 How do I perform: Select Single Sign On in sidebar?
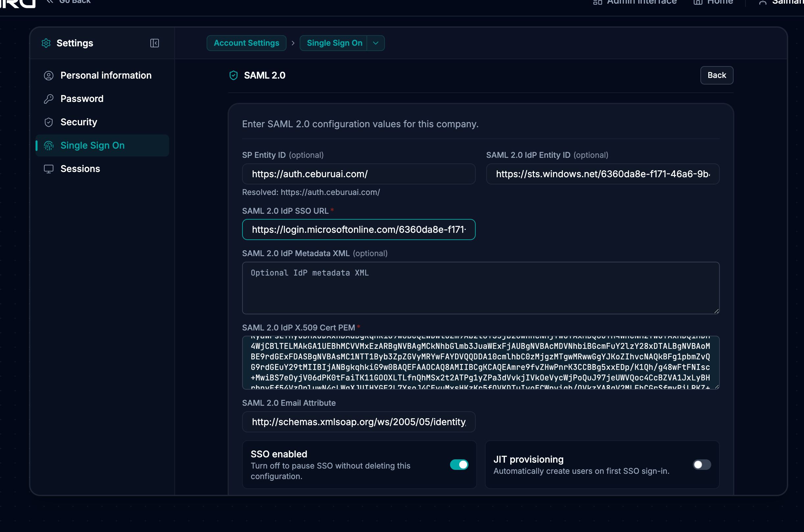pyautogui.click(x=102, y=146)
